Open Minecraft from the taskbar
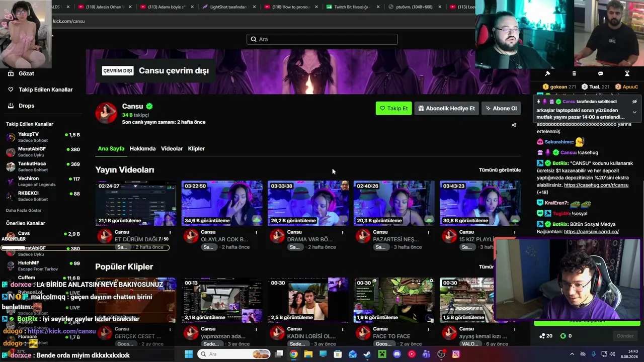 (x=382, y=354)
